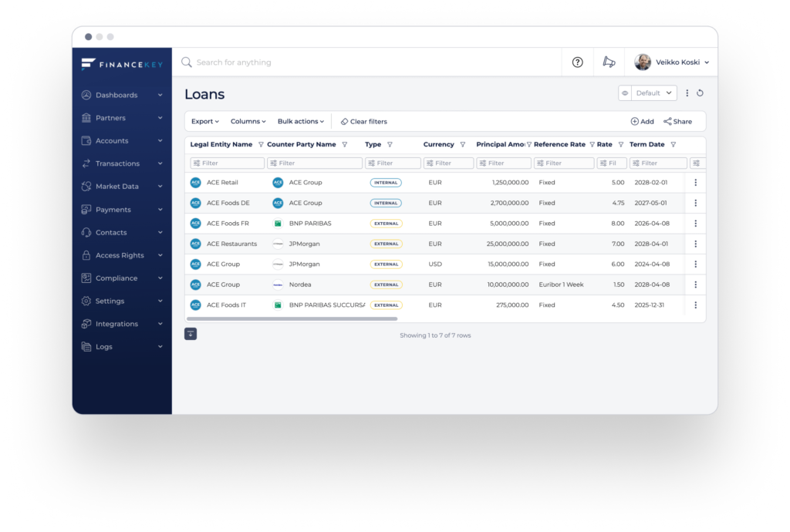Open the row options menu for ACE Retail

click(695, 183)
